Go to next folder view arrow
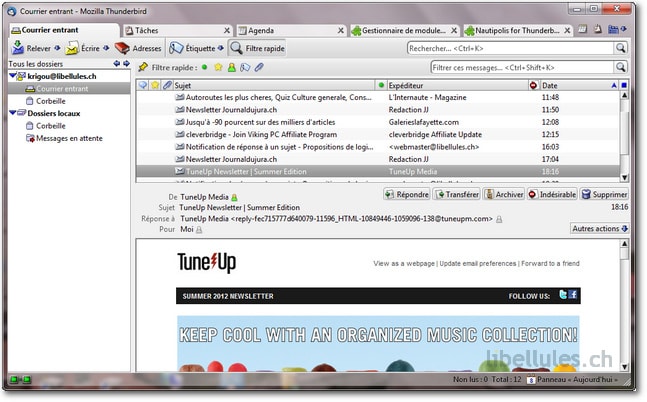The image size is (647, 402). coord(126,64)
